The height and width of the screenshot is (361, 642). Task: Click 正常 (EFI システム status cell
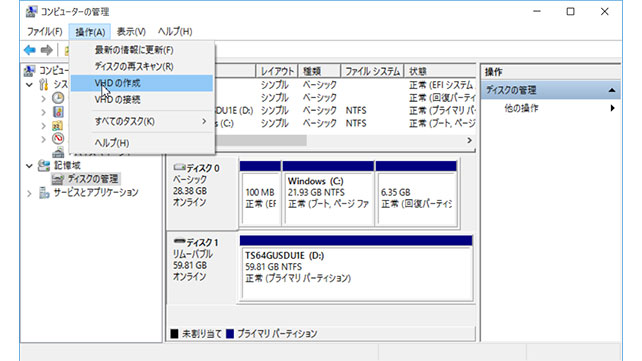441,85
